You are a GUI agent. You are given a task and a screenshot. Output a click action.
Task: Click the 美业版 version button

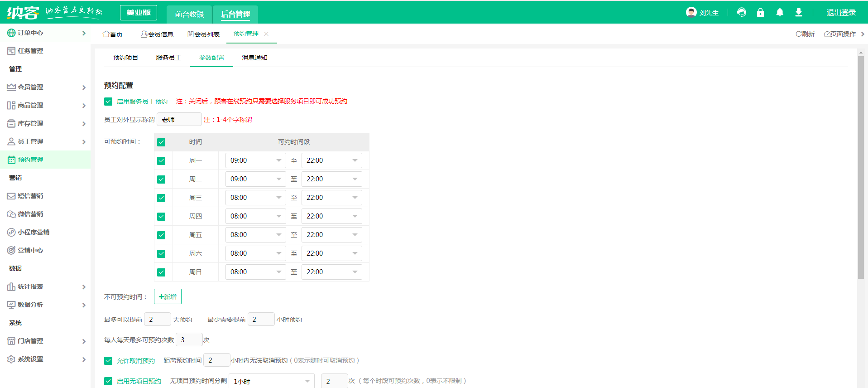139,13
